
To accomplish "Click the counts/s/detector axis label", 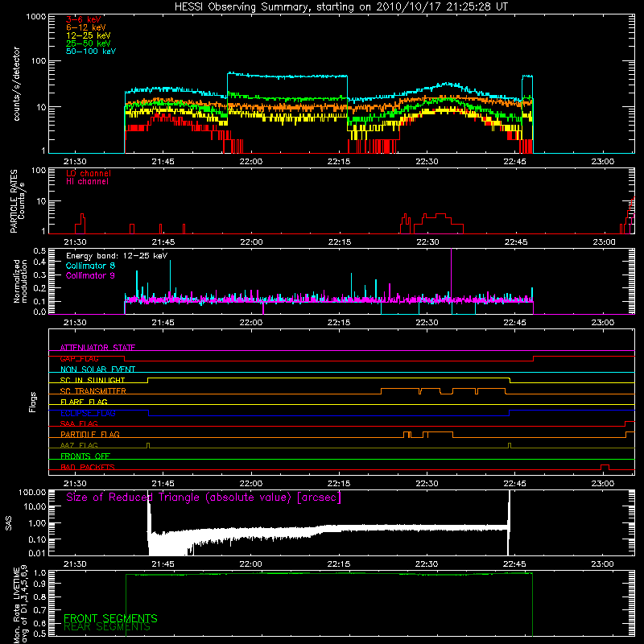I will (16, 84).
